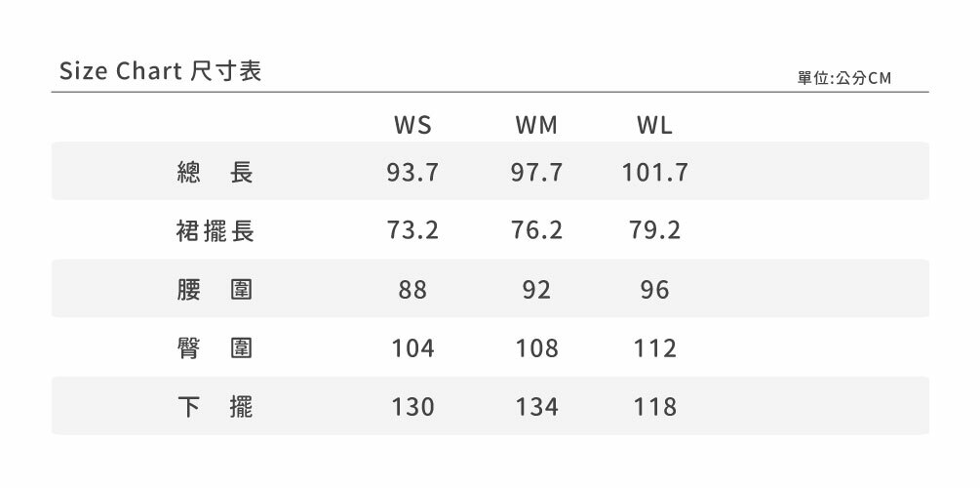Click the hip value 112
Viewport: 980px width, 488px height.
click(654, 348)
